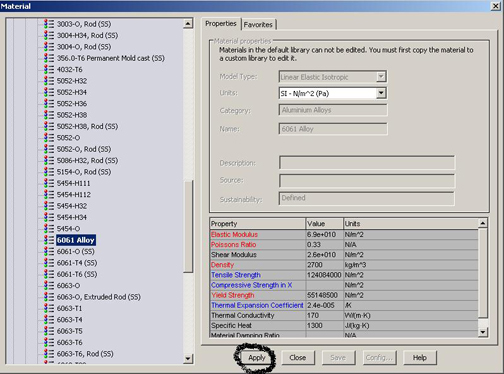Image resolution: width=504 pixels, height=374 pixels.
Task: Click the Apply button
Action: click(257, 358)
